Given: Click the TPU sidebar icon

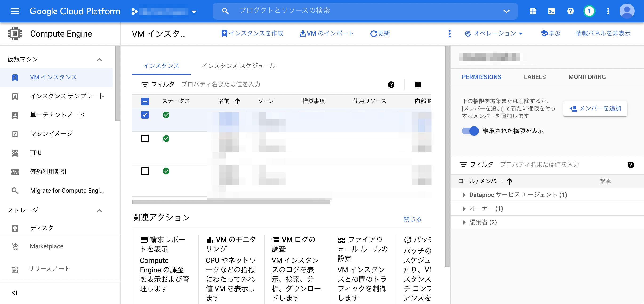Looking at the screenshot, I should [x=15, y=153].
